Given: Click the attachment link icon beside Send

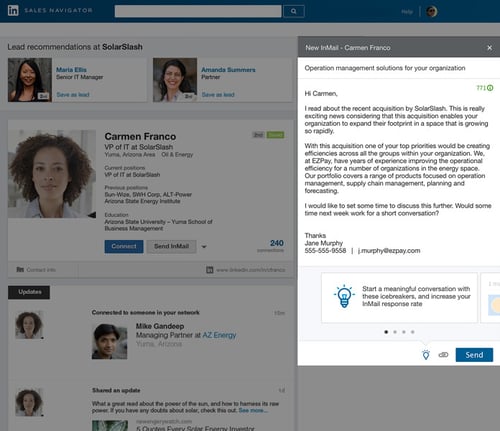Looking at the screenshot, I should click(x=443, y=355).
